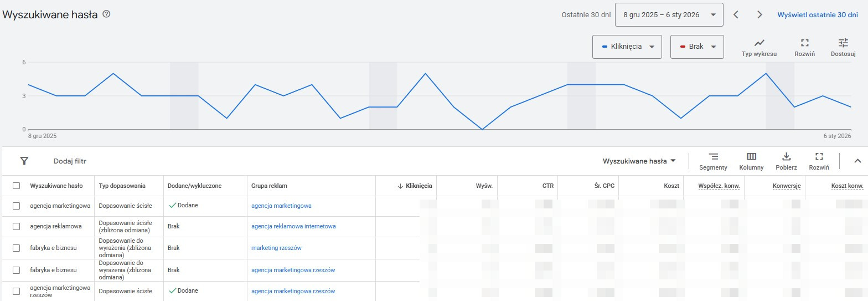Screen dimensions: 868x301
Task: Open the marketing rzeszów ad group link
Action: coord(276,248)
